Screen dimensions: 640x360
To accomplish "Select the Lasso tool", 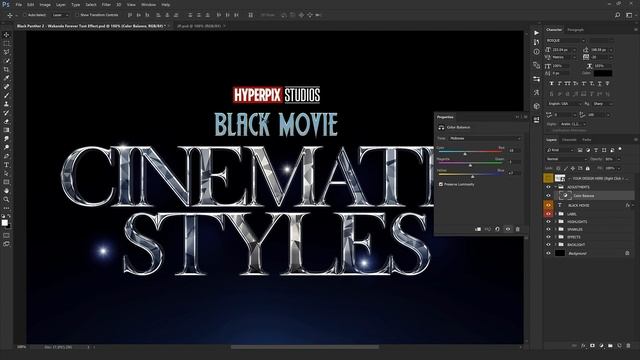I will (x=7, y=52).
